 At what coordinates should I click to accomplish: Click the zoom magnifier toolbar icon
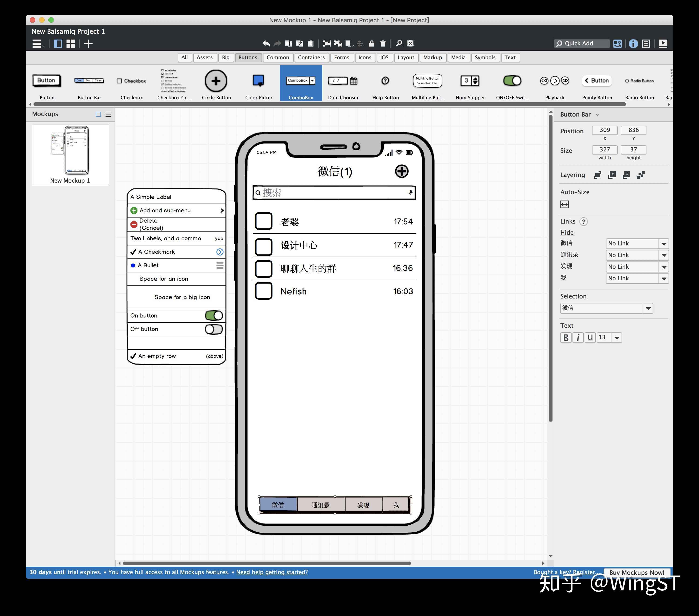point(399,44)
